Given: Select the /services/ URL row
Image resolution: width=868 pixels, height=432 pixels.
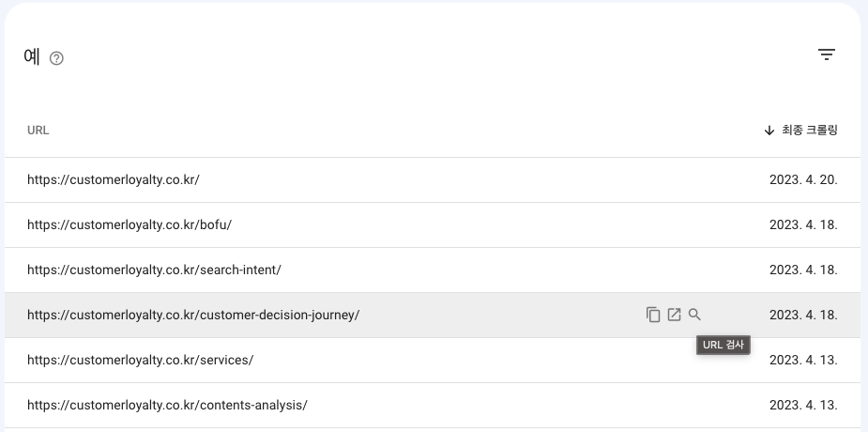Looking at the screenshot, I should (x=141, y=360).
